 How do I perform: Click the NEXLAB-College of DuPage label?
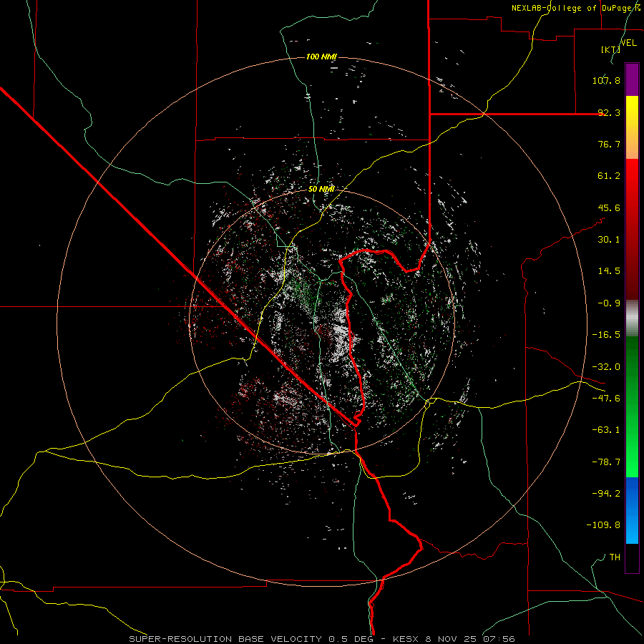[576, 8]
